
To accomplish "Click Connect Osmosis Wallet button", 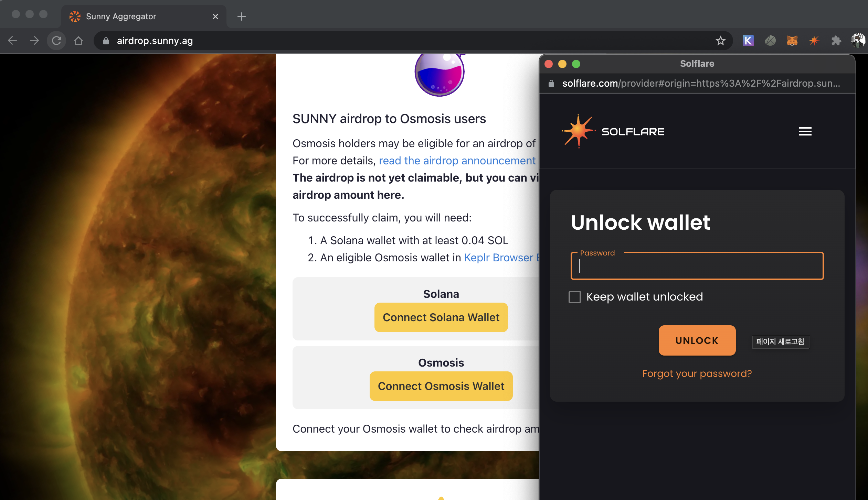I will (441, 386).
